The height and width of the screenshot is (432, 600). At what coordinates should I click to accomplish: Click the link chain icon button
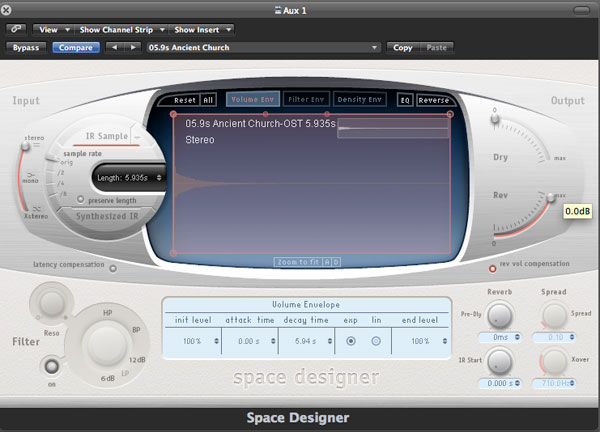tap(16, 29)
